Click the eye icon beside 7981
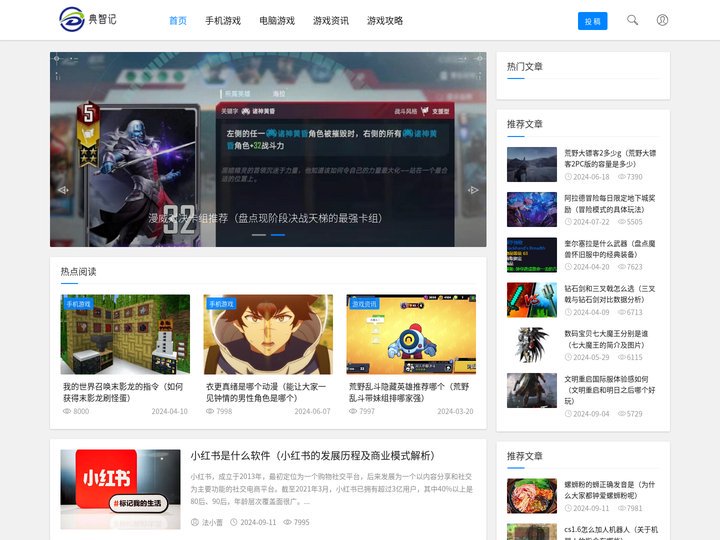 [x=622, y=508]
